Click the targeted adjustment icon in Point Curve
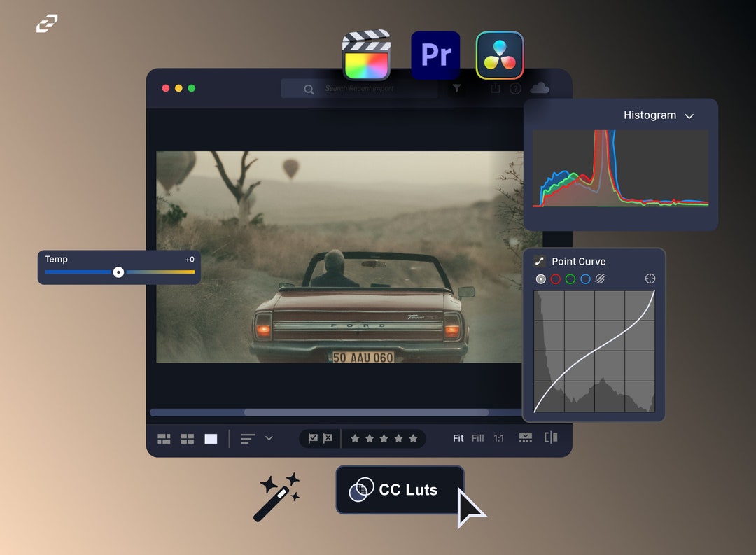The width and height of the screenshot is (756, 555). [650, 279]
